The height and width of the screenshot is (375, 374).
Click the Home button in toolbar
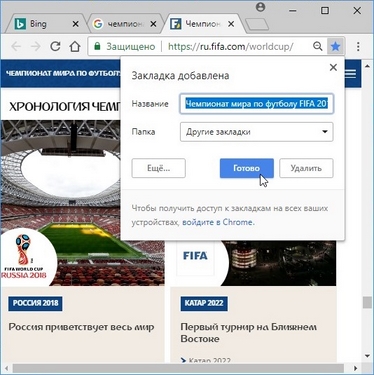point(75,46)
